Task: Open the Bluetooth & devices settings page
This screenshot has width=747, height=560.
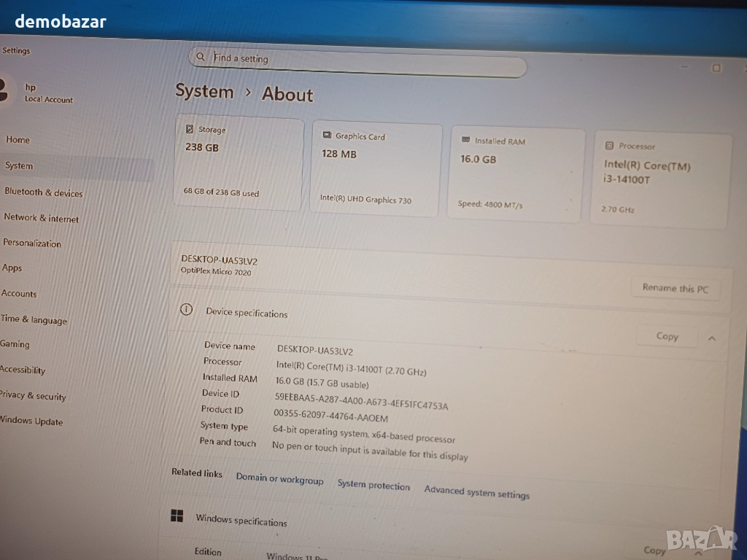Action: click(44, 192)
